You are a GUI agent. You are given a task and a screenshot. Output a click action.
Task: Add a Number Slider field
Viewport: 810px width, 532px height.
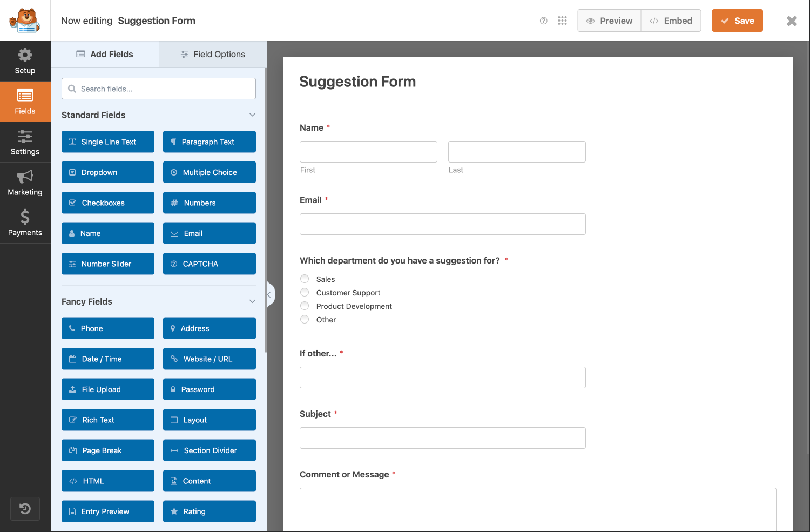click(108, 264)
